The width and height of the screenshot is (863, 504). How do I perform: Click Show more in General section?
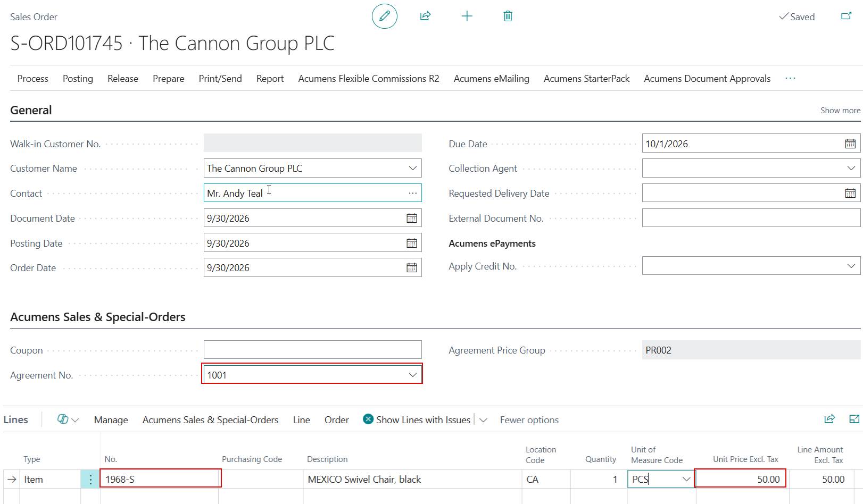[840, 111]
